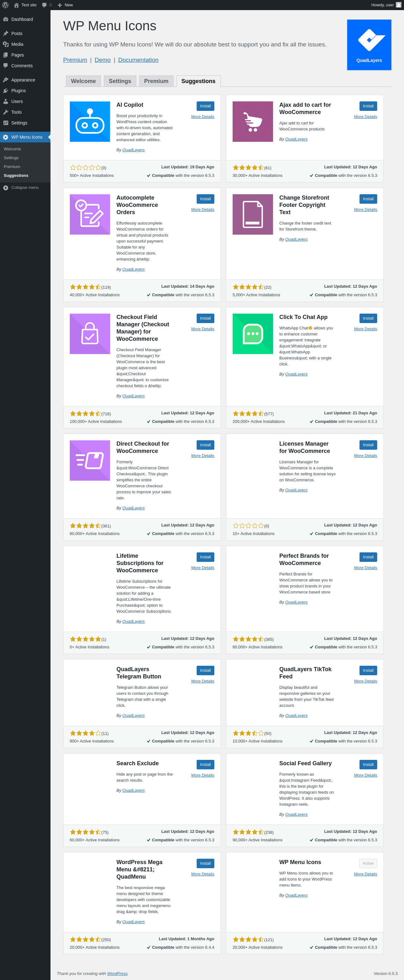Click the Dashboard gauge icon
The image size is (404, 980).
(6, 19)
